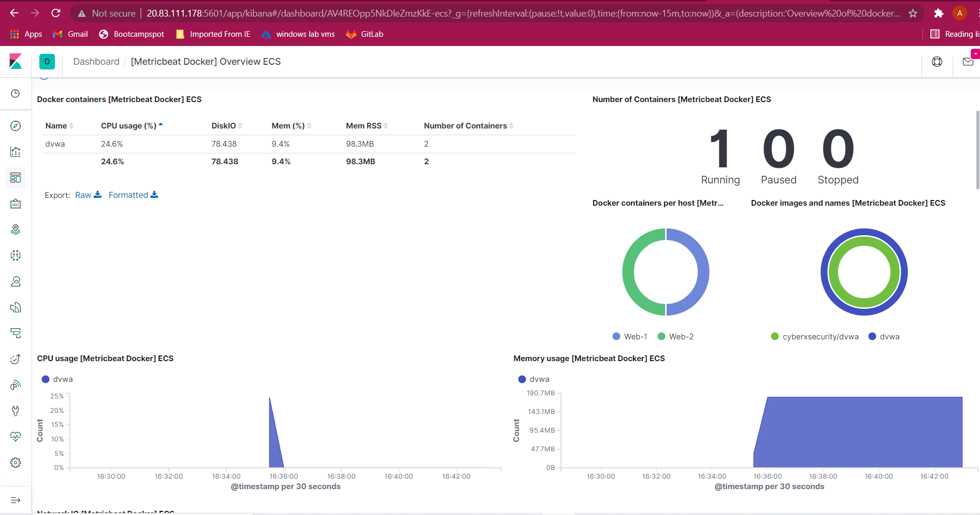
Task: Toggle dvwa series in CPU usage legend
Action: click(x=57, y=379)
